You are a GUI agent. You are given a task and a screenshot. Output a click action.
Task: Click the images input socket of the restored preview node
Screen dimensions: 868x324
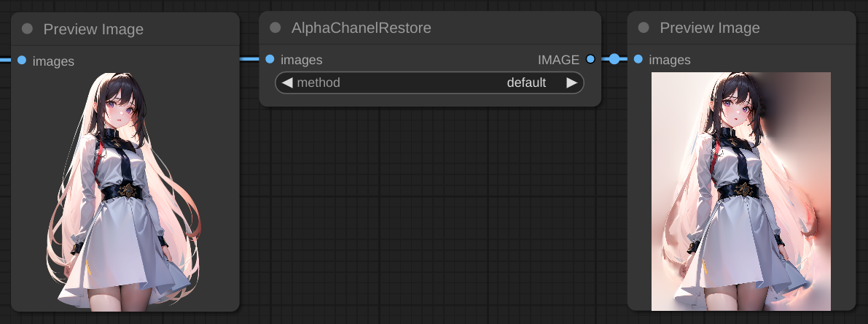[638, 59]
